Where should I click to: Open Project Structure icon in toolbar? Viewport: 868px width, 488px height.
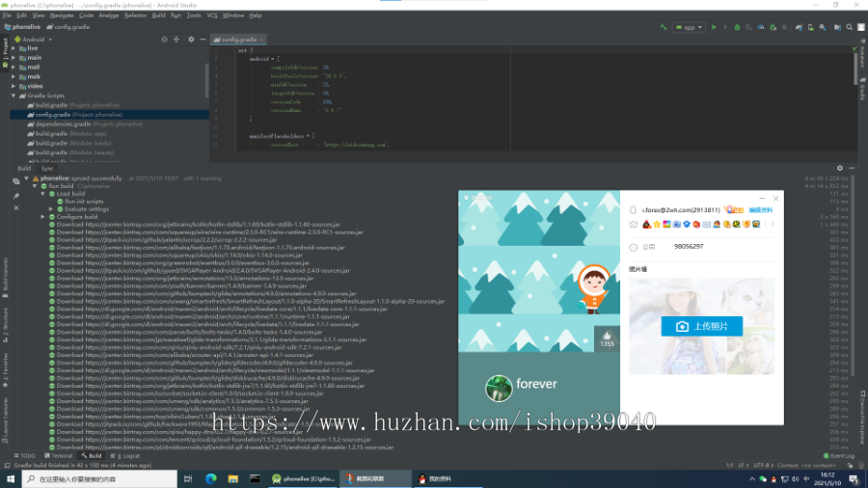(x=837, y=27)
